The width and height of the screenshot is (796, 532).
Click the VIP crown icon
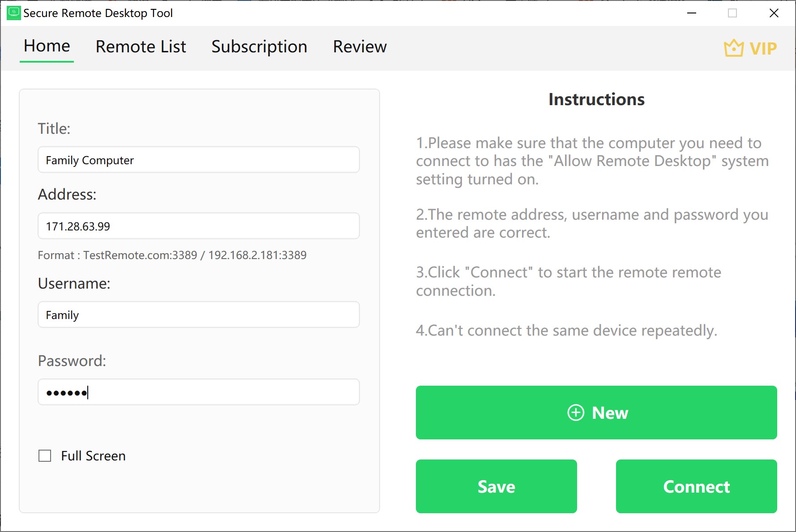pos(733,47)
